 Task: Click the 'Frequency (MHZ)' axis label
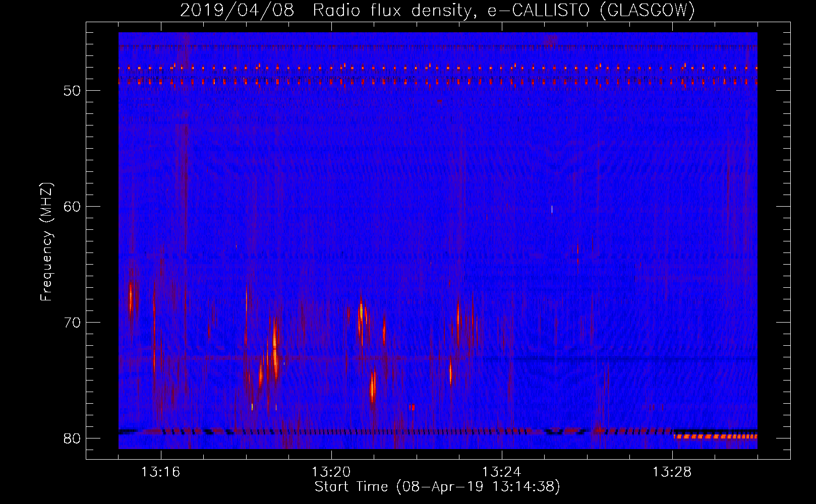click(x=46, y=242)
